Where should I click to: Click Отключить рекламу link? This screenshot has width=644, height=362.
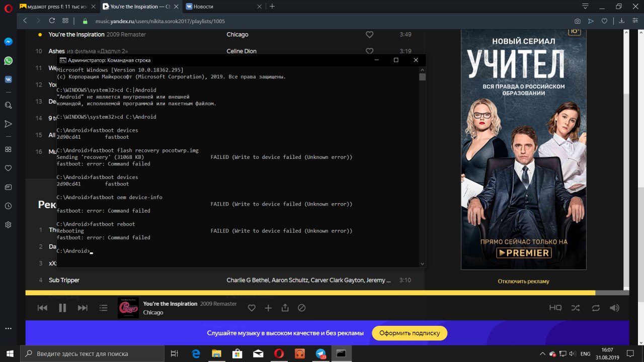point(523,282)
